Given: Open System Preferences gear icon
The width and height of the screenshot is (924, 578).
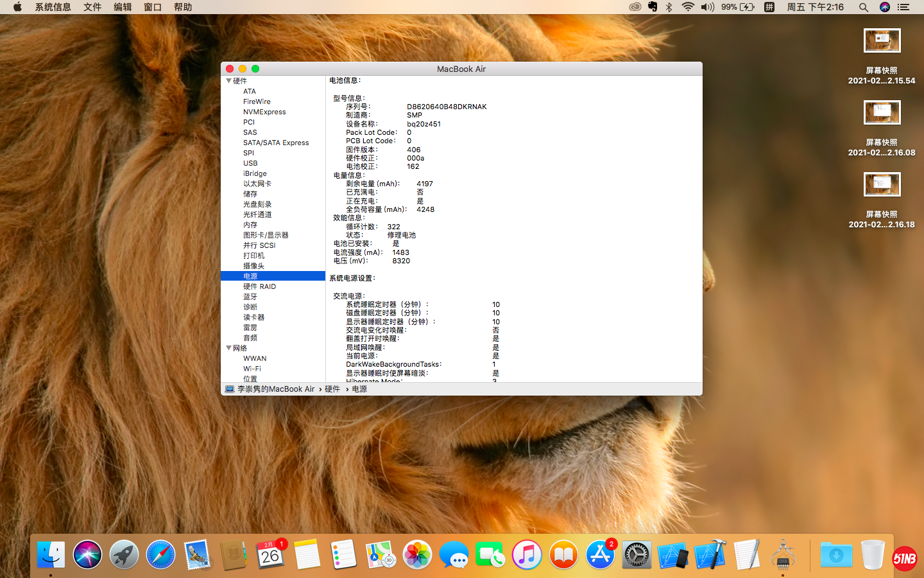Looking at the screenshot, I should pyautogui.click(x=637, y=555).
